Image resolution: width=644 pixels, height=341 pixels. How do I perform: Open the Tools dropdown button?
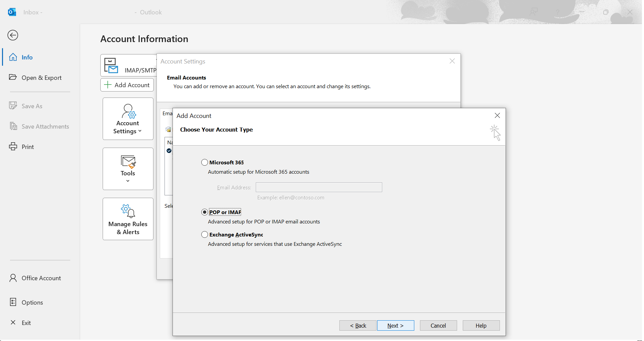click(128, 169)
